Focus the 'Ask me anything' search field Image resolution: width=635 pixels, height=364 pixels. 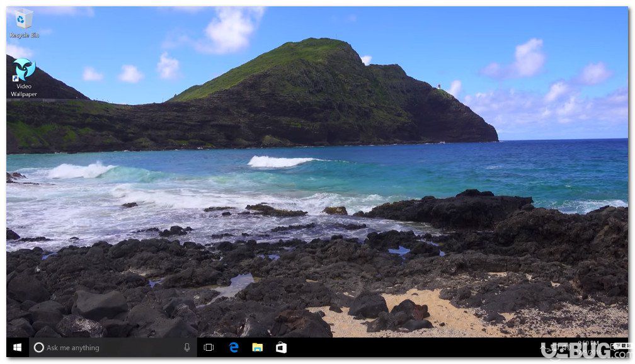pyautogui.click(x=113, y=348)
